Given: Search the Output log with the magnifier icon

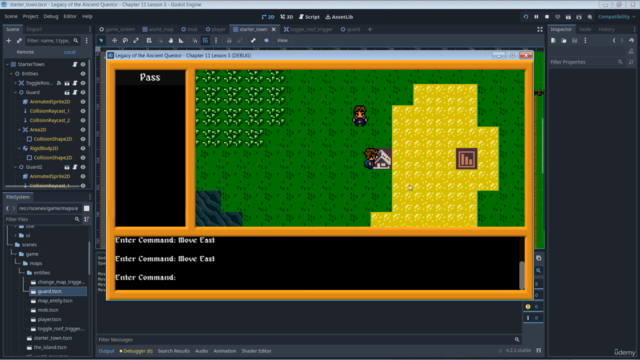Looking at the screenshot, I should click(x=538, y=271).
